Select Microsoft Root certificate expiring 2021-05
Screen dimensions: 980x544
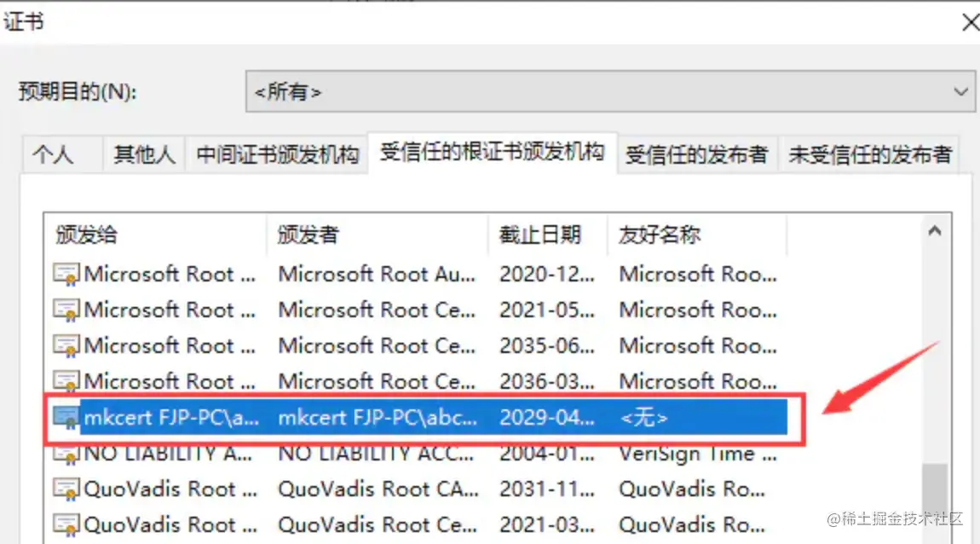coord(170,310)
